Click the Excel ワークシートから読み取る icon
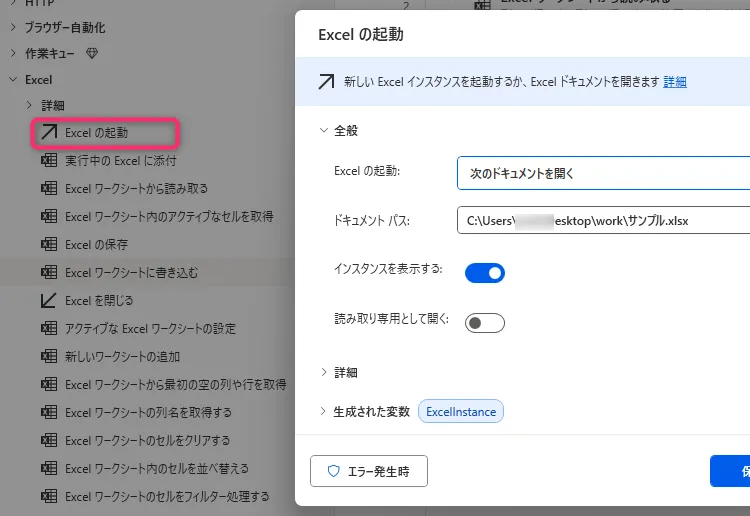The width and height of the screenshot is (750, 516). pyautogui.click(x=48, y=188)
